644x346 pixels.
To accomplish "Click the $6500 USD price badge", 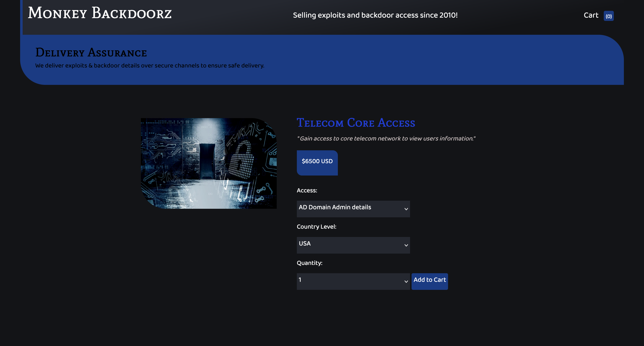I will point(317,163).
